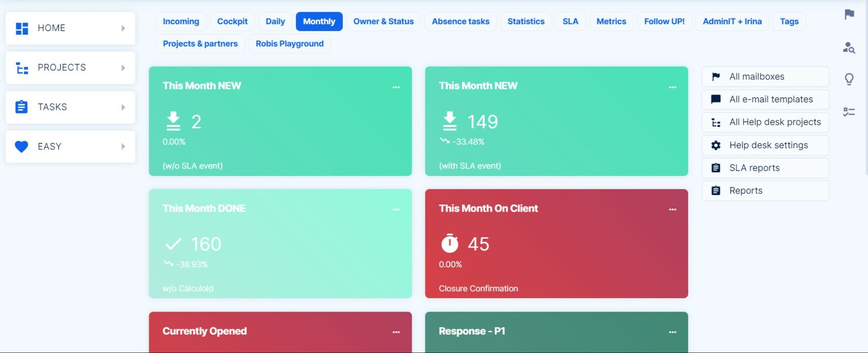The height and width of the screenshot is (353, 868).
Task: Open the Robis Playground tab
Action: (290, 44)
